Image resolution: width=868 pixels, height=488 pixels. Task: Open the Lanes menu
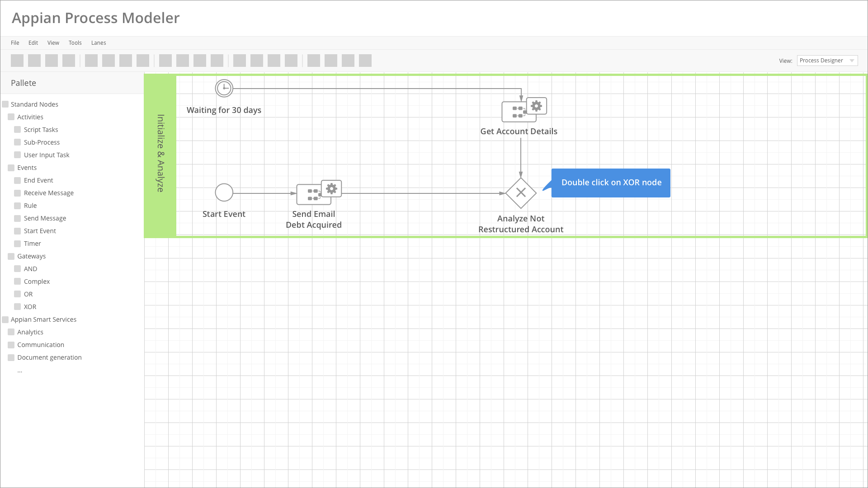click(x=99, y=42)
